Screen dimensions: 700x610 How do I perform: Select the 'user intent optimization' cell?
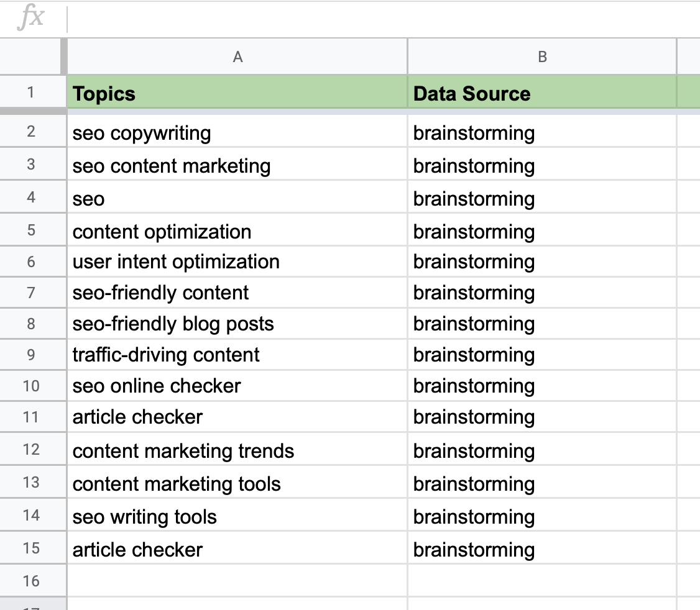click(237, 262)
